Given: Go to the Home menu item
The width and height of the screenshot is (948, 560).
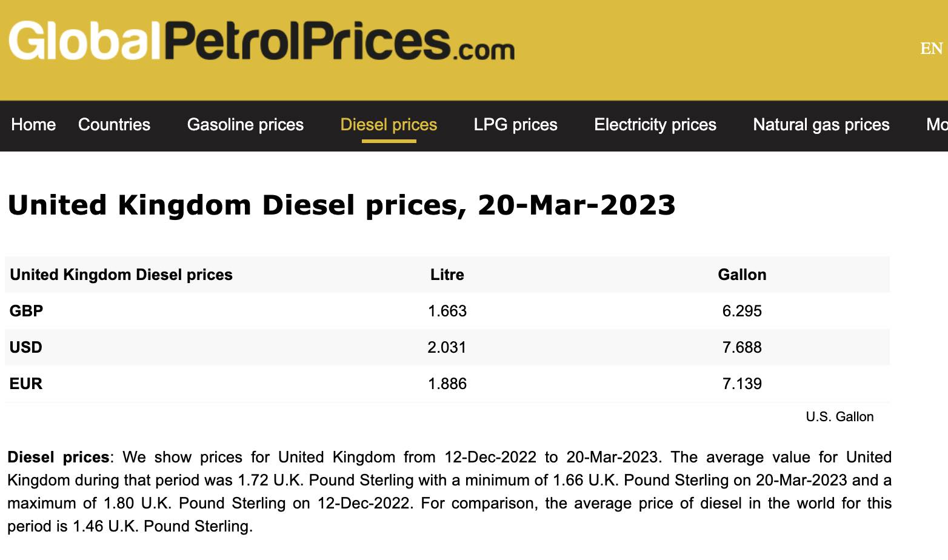Looking at the screenshot, I should tap(33, 125).
